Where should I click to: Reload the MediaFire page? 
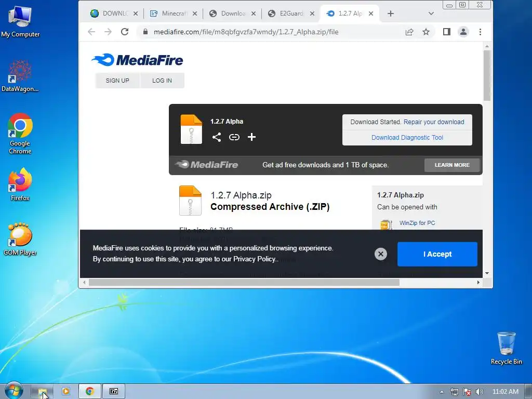(125, 32)
